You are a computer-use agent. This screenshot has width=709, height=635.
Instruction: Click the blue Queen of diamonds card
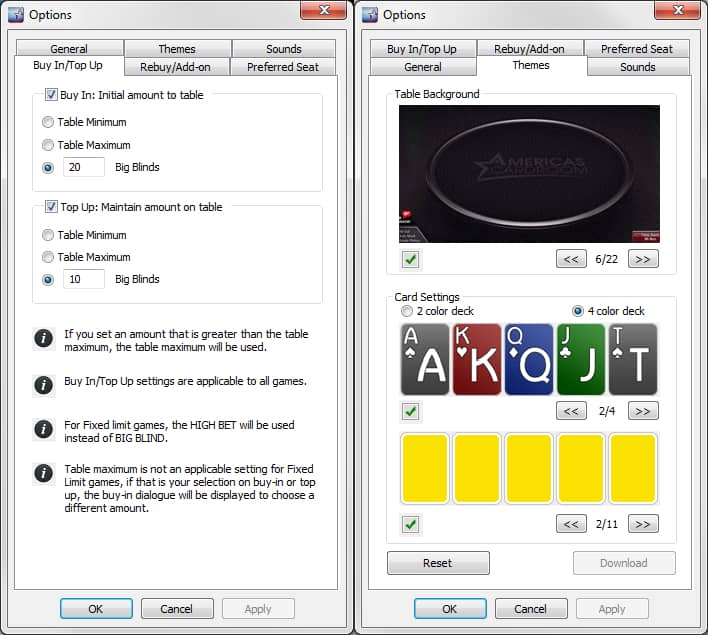click(x=529, y=359)
